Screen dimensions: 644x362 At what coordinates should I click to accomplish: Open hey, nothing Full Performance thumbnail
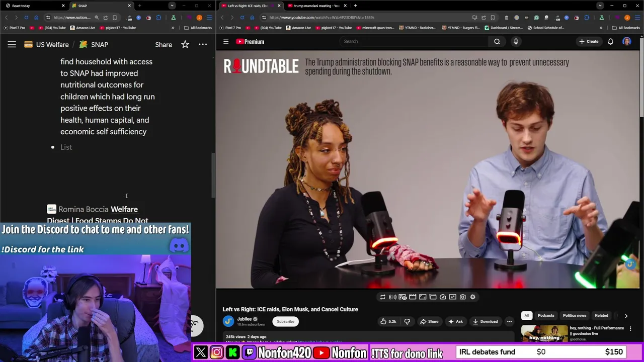543,333
